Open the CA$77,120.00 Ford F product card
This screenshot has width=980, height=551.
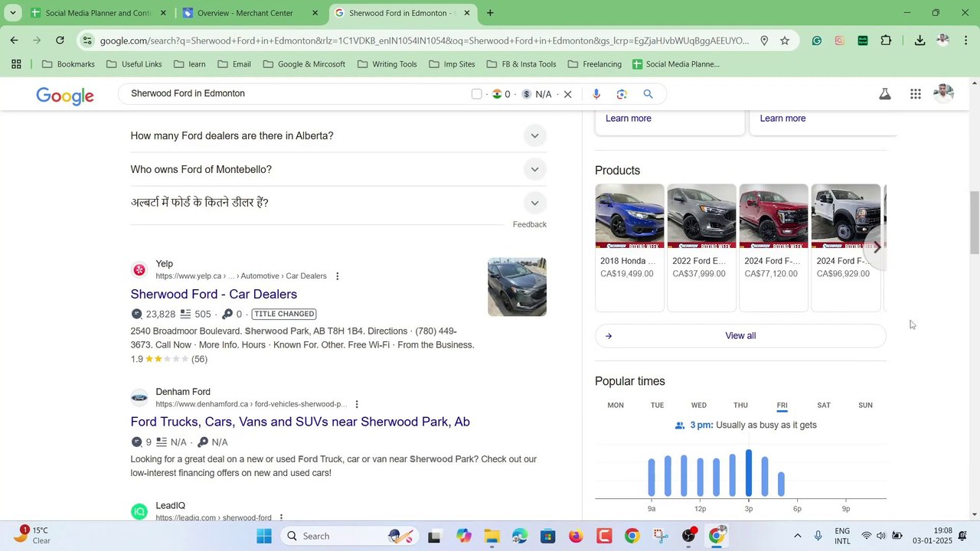point(773,247)
